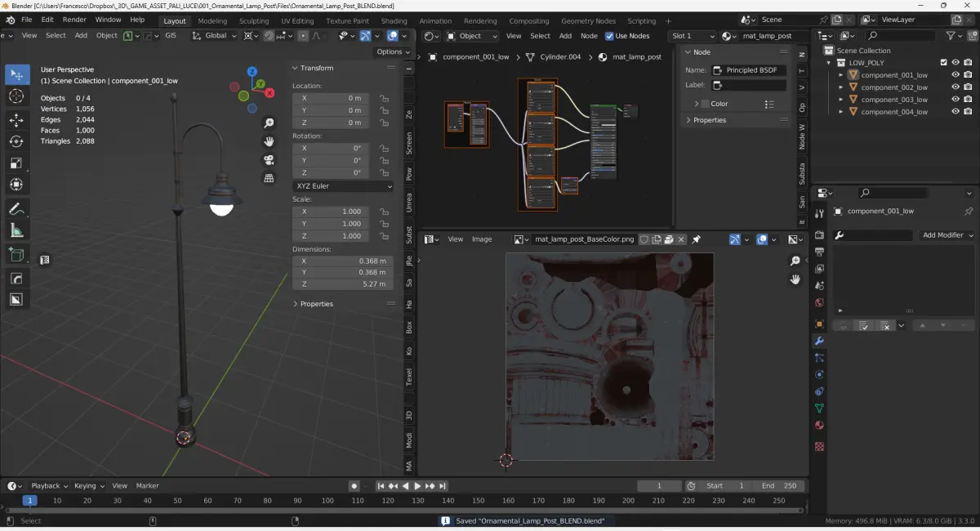The width and height of the screenshot is (980, 531).
Task: Select the Annotate pencil tool
Action: tap(16, 209)
